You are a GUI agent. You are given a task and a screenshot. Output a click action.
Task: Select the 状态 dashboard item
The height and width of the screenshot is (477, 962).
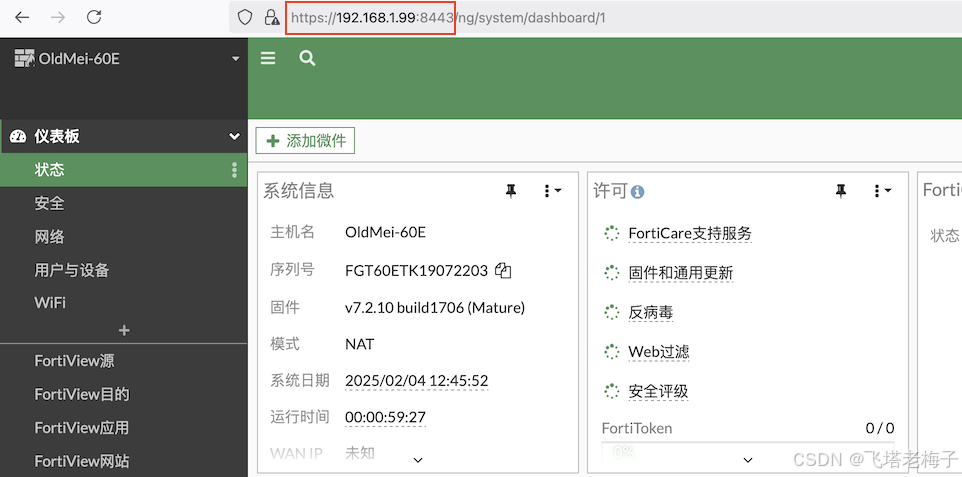(x=123, y=170)
